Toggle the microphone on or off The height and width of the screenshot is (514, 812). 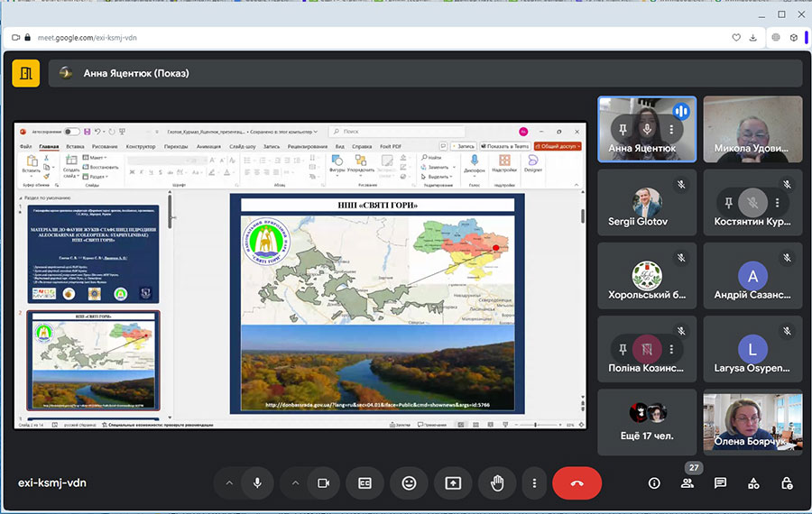point(257,483)
